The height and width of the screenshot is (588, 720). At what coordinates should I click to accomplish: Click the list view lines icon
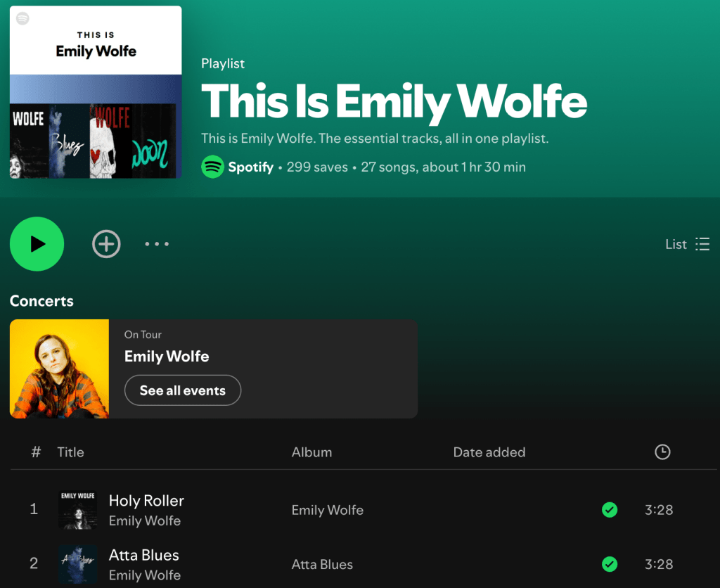702,244
